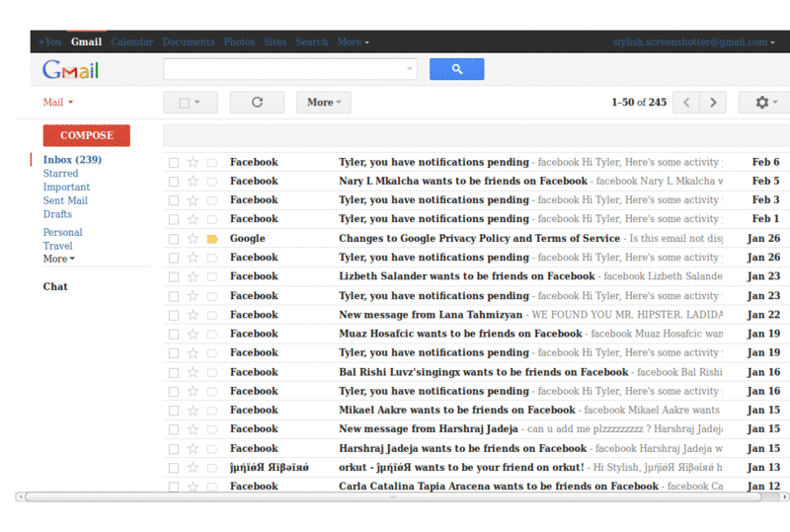Compose a new email
Image resolution: width=790 pixels, height=532 pixels.
pyautogui.click(x=87, y=135)
